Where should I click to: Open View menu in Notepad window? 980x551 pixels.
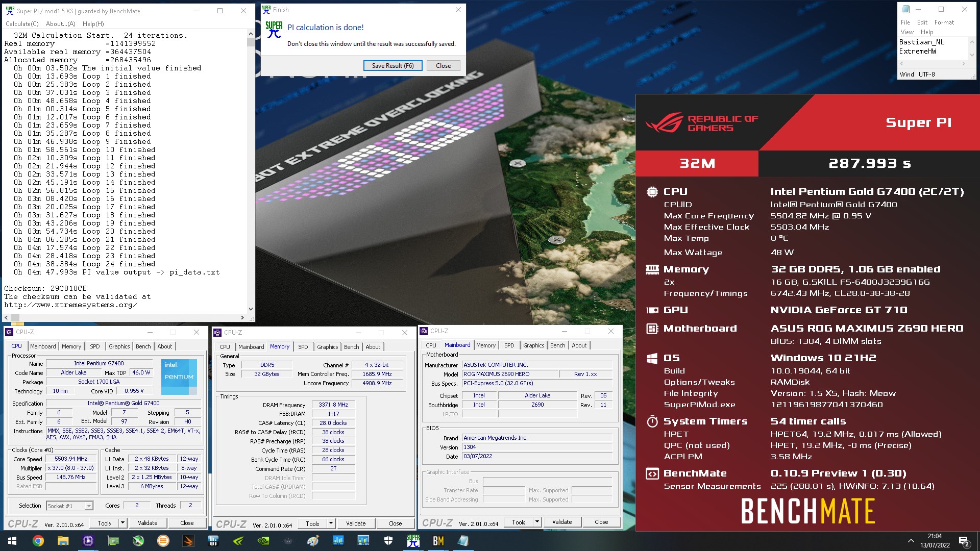click(906, 32)
